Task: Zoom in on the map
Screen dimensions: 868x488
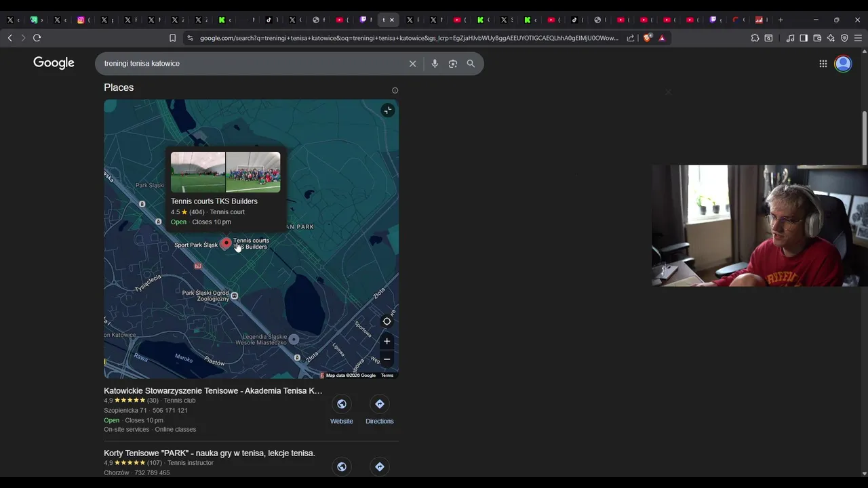Action: (x=387, y=341)
